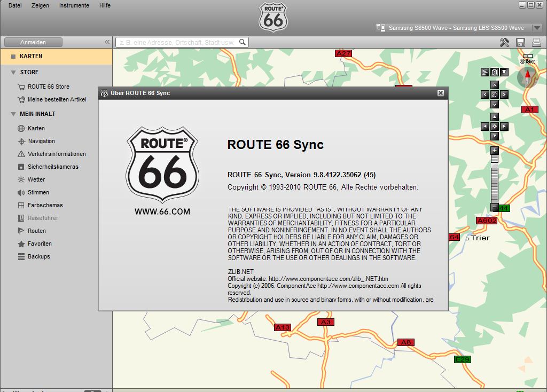Pan the map left
The height and width of the screenshot is (392, 547).
[x=485, y=127]
